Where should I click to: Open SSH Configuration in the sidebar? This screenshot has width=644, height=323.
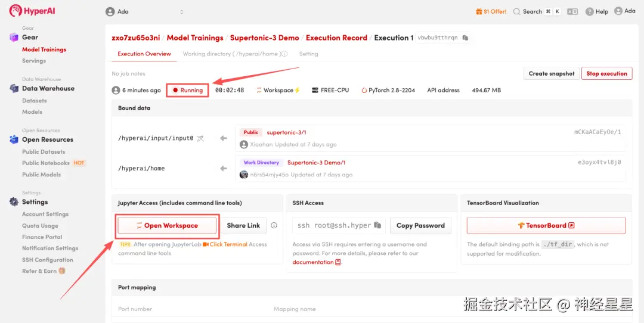click(x=48, y=260)
